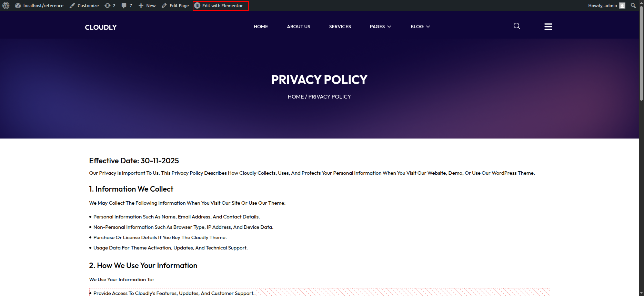Image resolution: width=644 pixels, height=296 pixels.
Task: Open the WordPress logo menu
Action: (6, 6)
